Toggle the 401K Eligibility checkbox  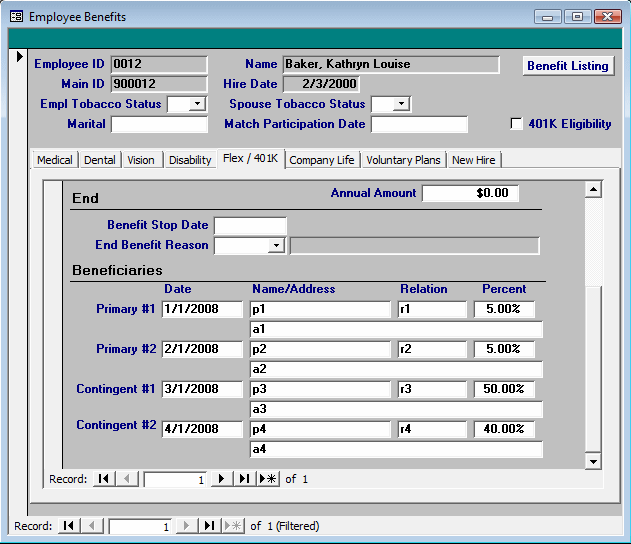(x=516, y=124)
